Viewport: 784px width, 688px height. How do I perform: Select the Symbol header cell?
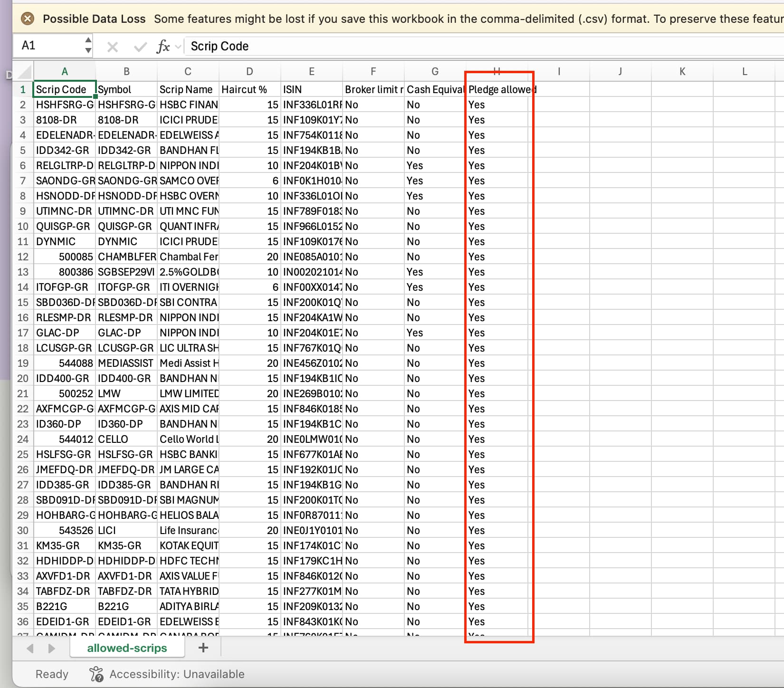point(126,89)
